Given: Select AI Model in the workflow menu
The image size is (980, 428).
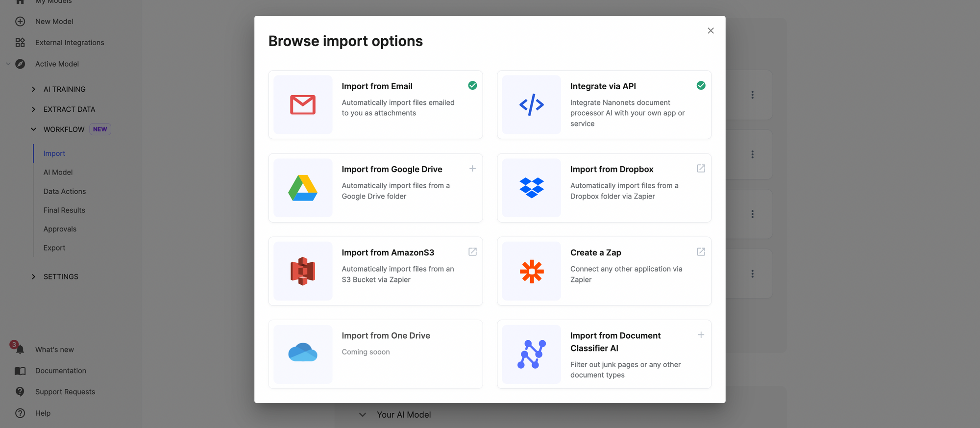Looking at the screenshot, I should click(x=58, y=173).
